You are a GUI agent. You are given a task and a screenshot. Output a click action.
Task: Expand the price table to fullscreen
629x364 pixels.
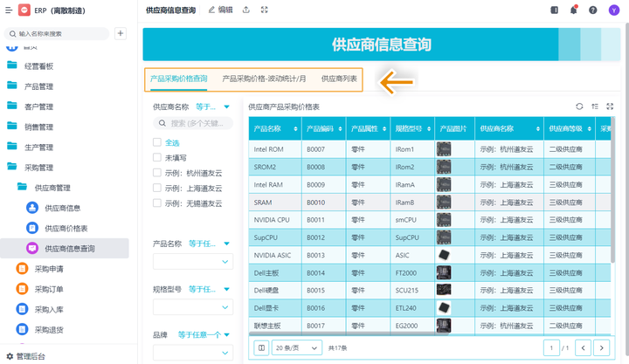click(x=611, y=106)
